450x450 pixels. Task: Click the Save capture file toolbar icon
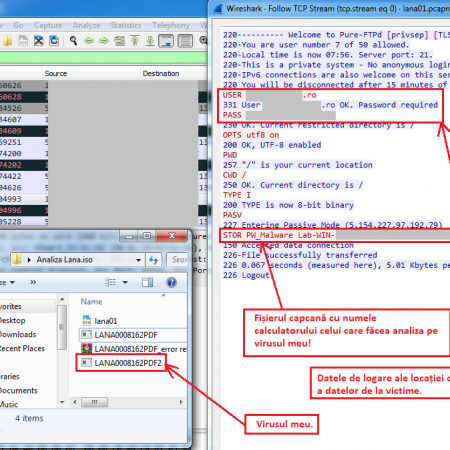pos(23,41)
